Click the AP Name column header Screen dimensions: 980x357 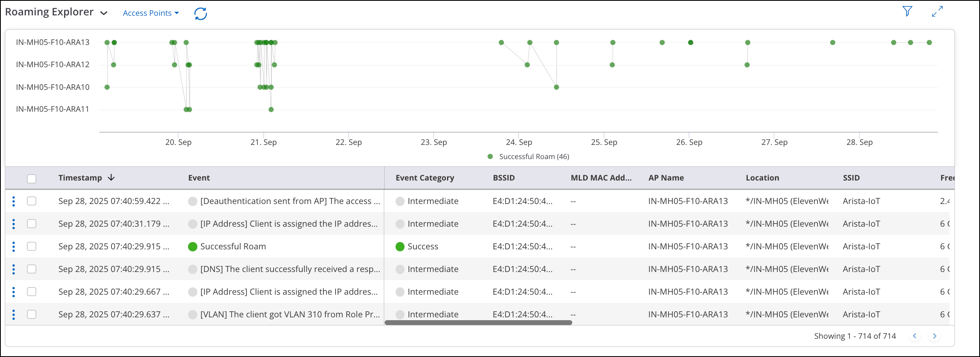tap(665, 178)
